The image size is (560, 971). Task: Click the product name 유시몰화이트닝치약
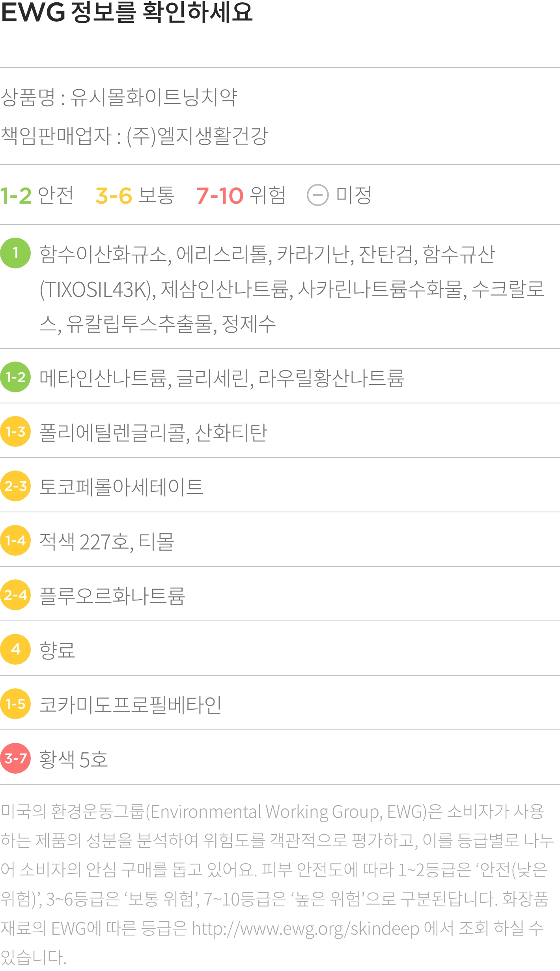tap(154, 97)
